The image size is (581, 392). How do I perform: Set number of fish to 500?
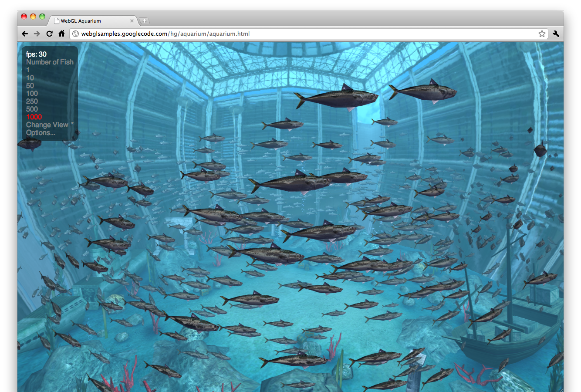32,109
